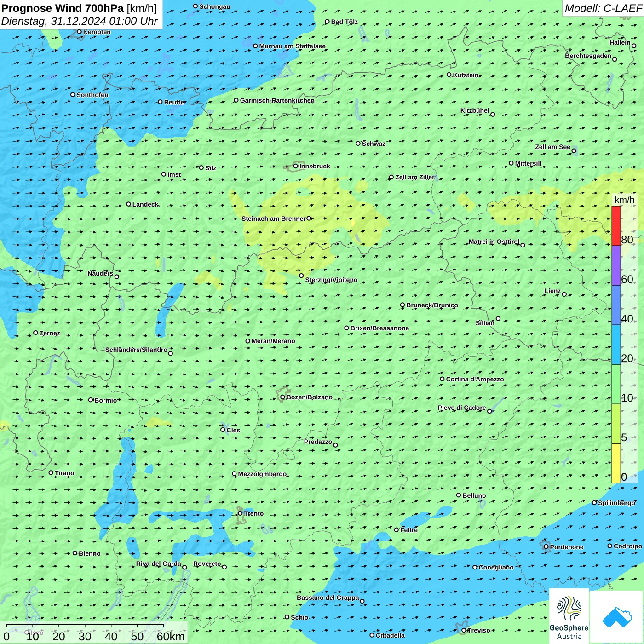The height and width of the screenshot is (644, 644).
Task: Click the Cortina d'Ampezzo marker
Action: (442, 379)
